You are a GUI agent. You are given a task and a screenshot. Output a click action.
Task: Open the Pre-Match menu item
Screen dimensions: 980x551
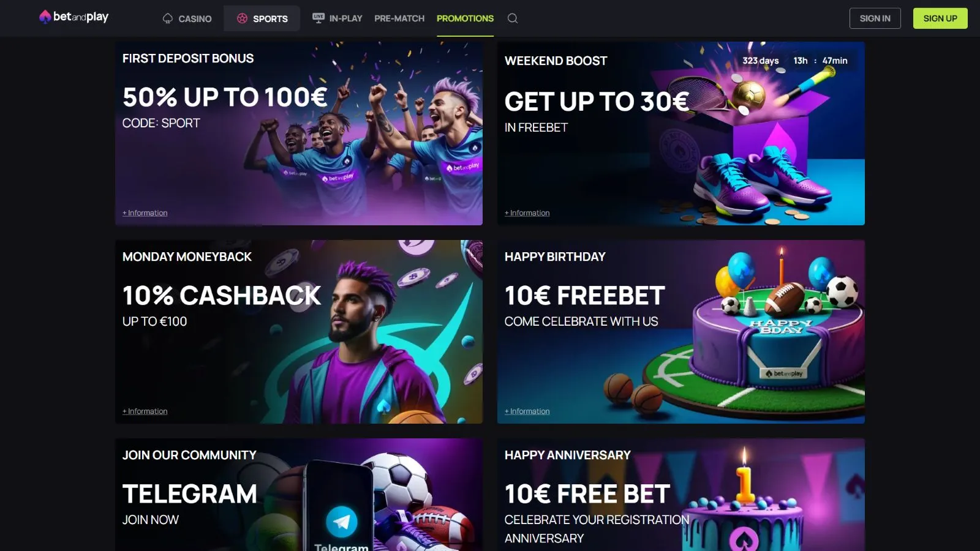399,18
